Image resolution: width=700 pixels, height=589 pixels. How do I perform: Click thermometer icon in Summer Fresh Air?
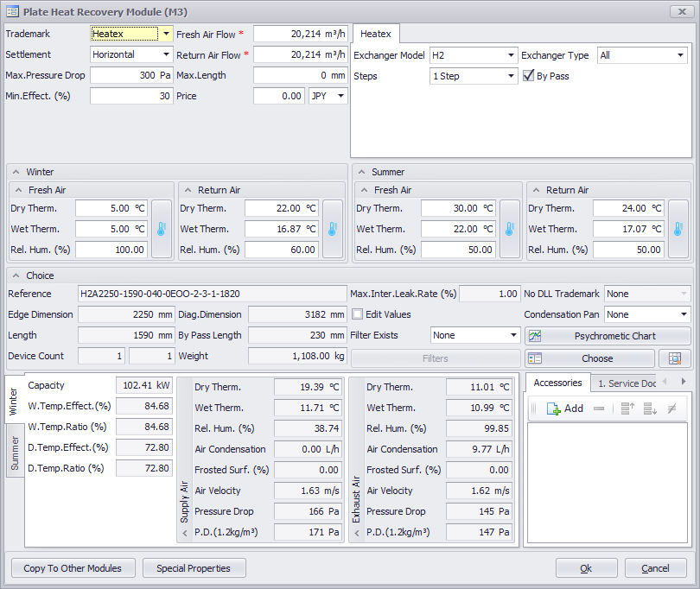click(510, 229)
